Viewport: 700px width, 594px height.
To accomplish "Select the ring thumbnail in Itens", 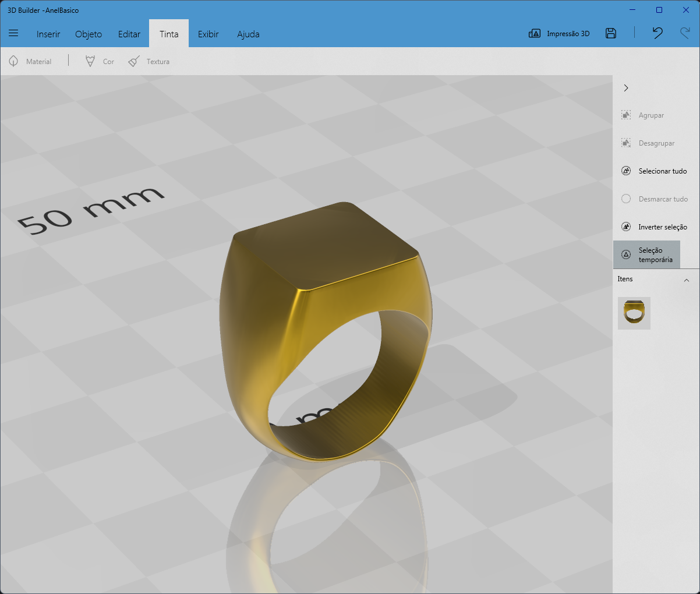I will pos(634,313).
